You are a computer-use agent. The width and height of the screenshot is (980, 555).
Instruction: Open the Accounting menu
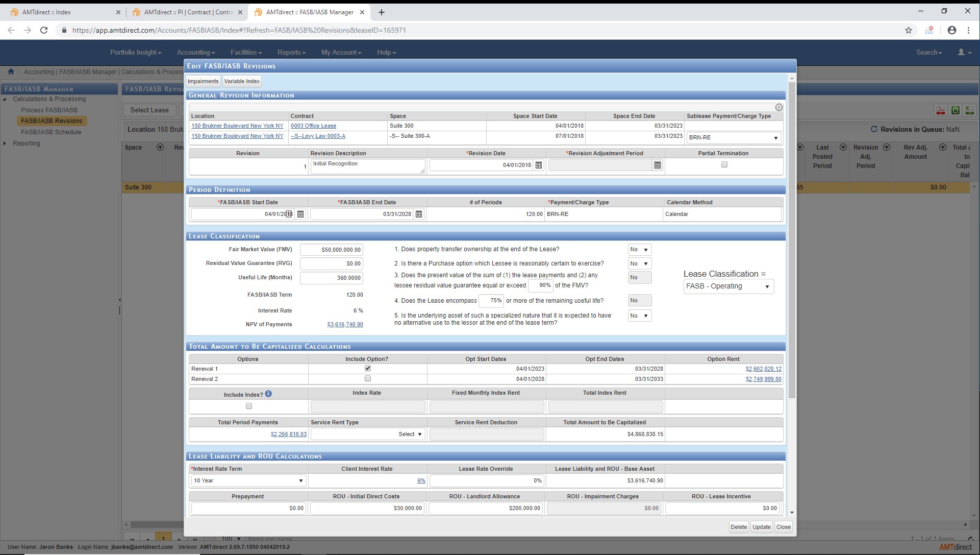coord(195,53)
